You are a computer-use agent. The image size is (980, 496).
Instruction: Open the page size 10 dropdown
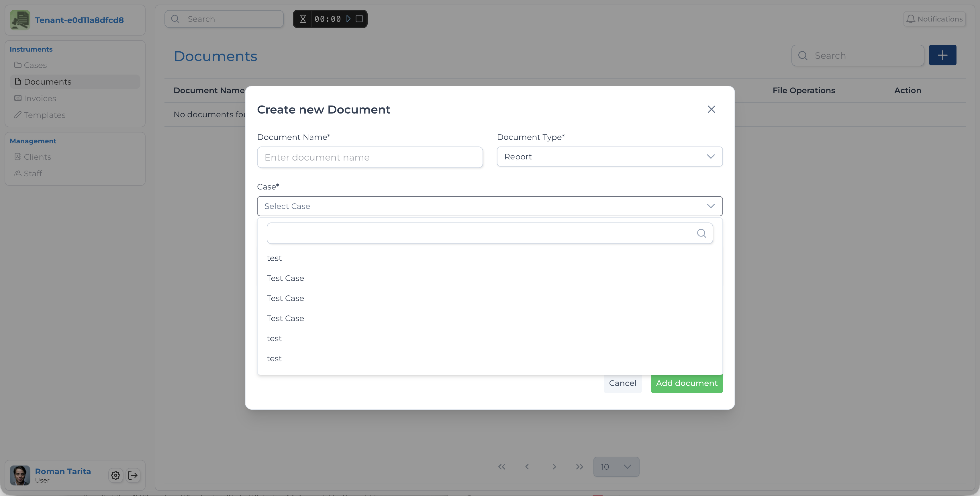pyautogui.click(x=616, y=467)
